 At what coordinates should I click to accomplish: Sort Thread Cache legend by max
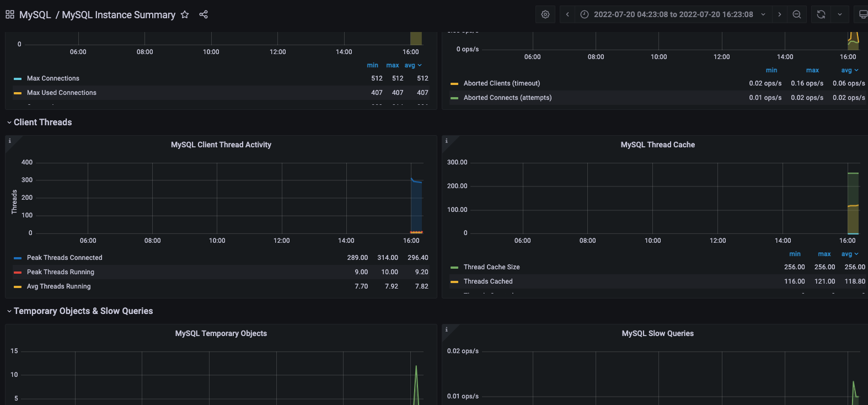[x=824, y=254]
